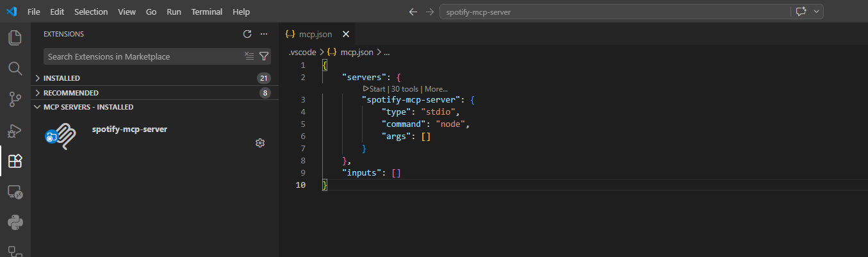Open the Search view in activity bar
Viewport: 868px width, 257px height.
[x=15, y=69]
